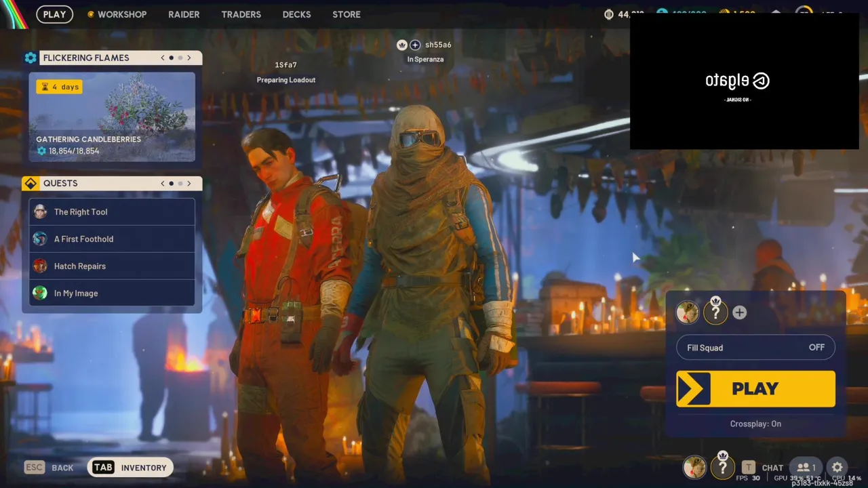The height and width of the screenshot is (488, 868).
Task: Open the chat via the T key button
Action: [x=748, y=467]
